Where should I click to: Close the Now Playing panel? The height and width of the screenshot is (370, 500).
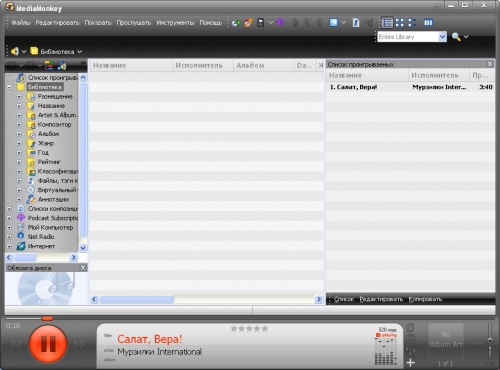point(489,64)
